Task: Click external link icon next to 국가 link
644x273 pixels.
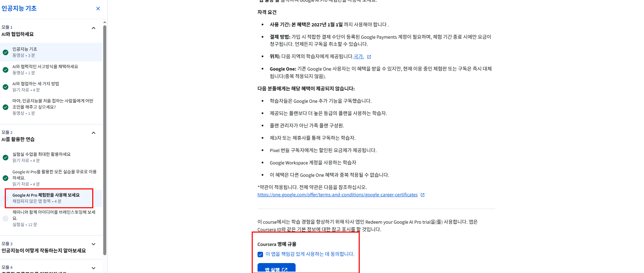Action: tap(369, 57)
